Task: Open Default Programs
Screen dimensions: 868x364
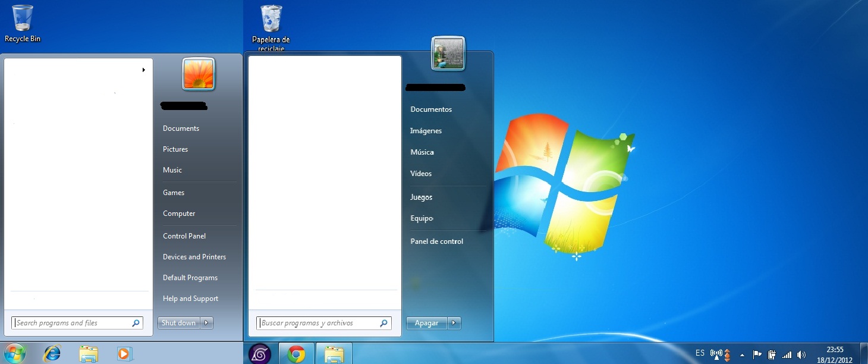Action: [190, 278]
